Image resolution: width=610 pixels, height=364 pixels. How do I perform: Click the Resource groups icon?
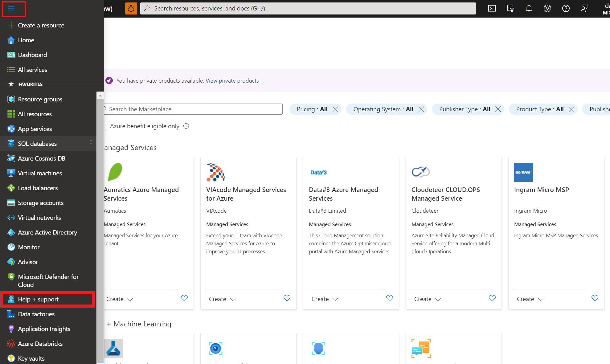coord(11,99)
